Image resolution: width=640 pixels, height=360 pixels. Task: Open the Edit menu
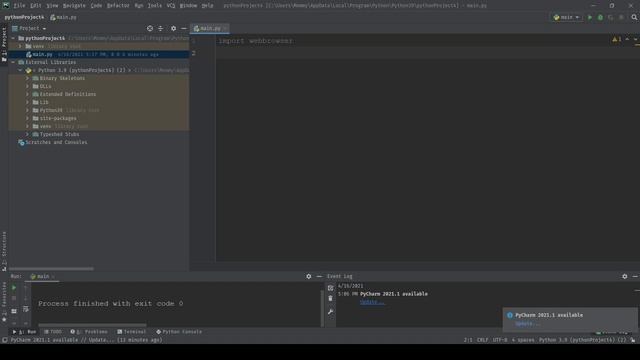click(x=36, y=6)
